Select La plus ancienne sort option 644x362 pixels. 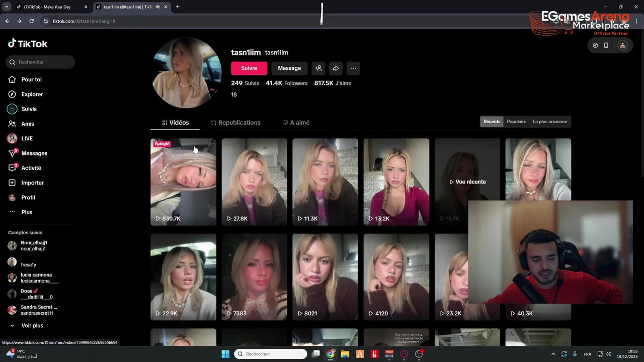[550, 122]
